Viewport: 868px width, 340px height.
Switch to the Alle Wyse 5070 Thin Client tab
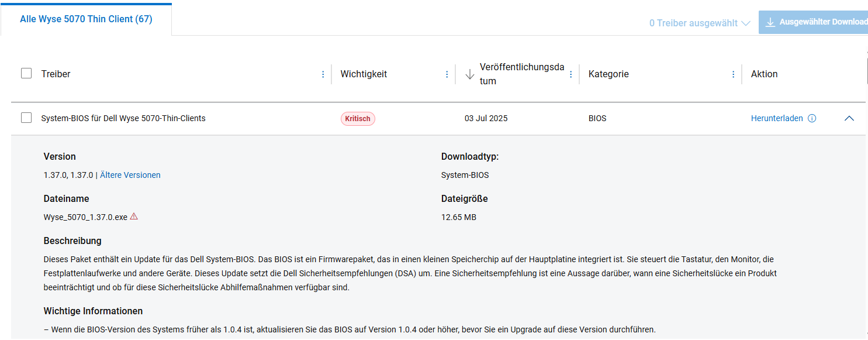pos(86,19)
